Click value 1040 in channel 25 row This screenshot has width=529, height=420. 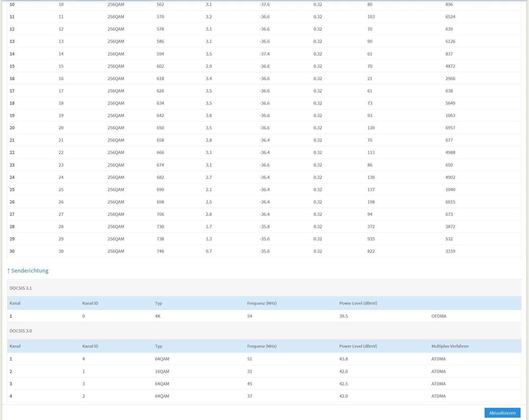click(450, 190)
